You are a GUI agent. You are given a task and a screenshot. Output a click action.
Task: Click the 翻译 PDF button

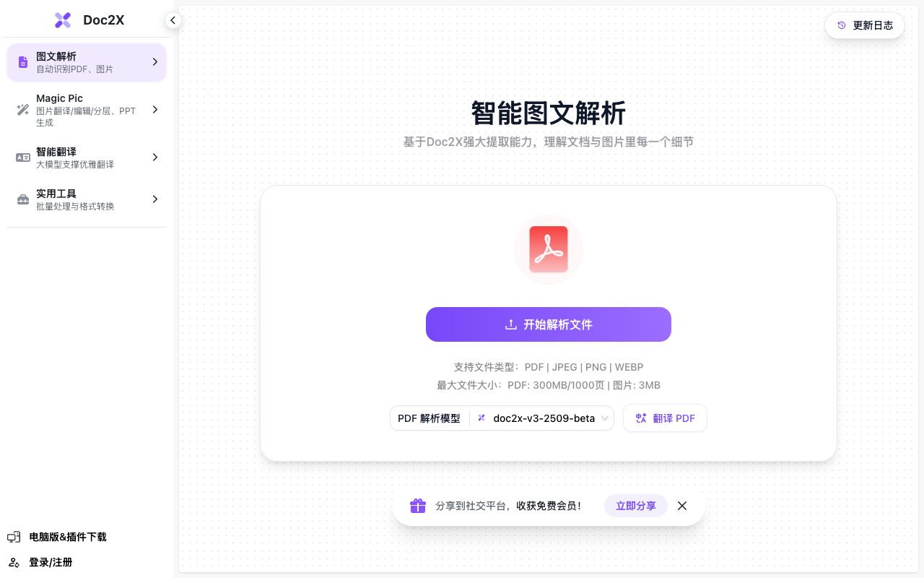click(x=665, y=418)
